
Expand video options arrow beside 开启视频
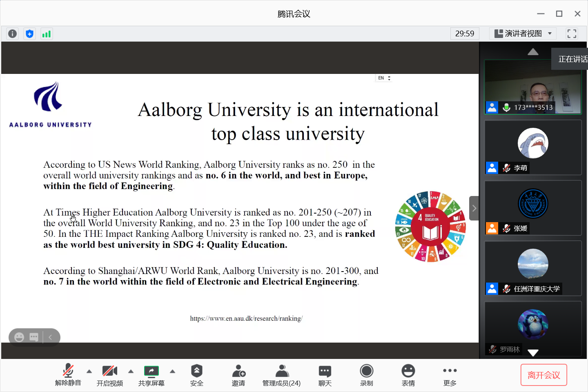coord(131,371)
